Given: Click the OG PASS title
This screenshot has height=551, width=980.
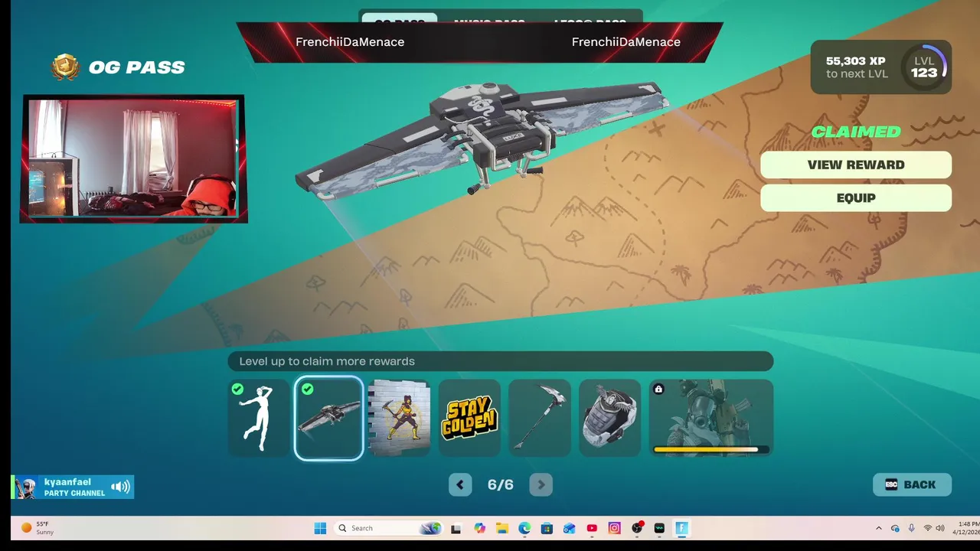Looking at the screenshot, I should click(x=137, y=67).
